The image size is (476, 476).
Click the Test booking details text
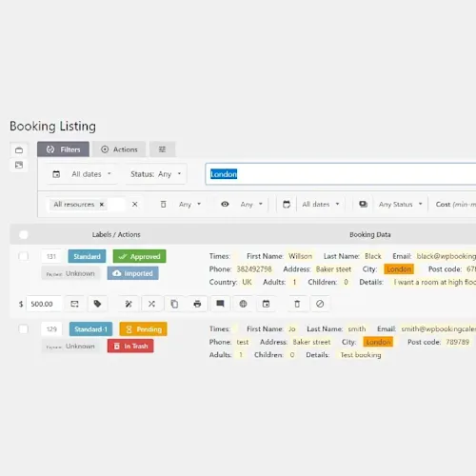pyautogui.click(x=361, y=355)
